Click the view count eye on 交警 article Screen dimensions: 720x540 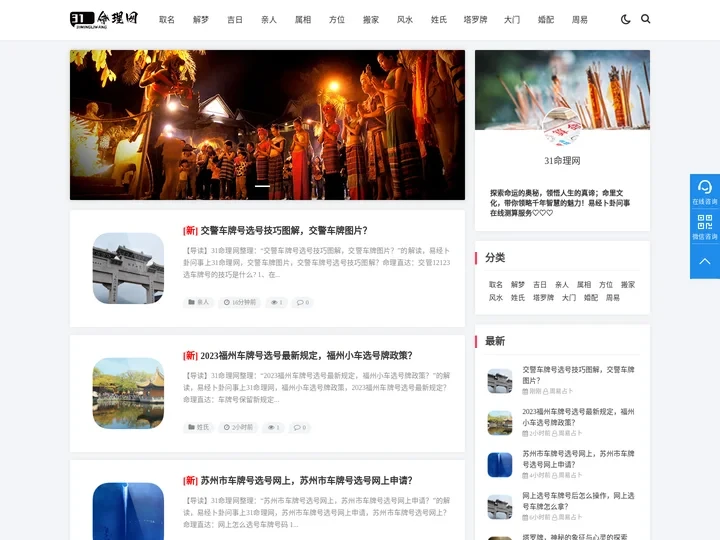click(x=276, y=302)
